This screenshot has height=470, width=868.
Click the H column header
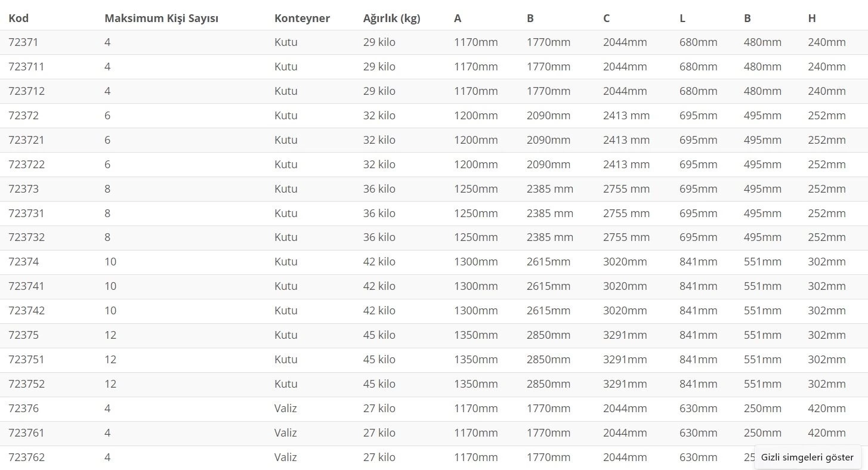811,18
